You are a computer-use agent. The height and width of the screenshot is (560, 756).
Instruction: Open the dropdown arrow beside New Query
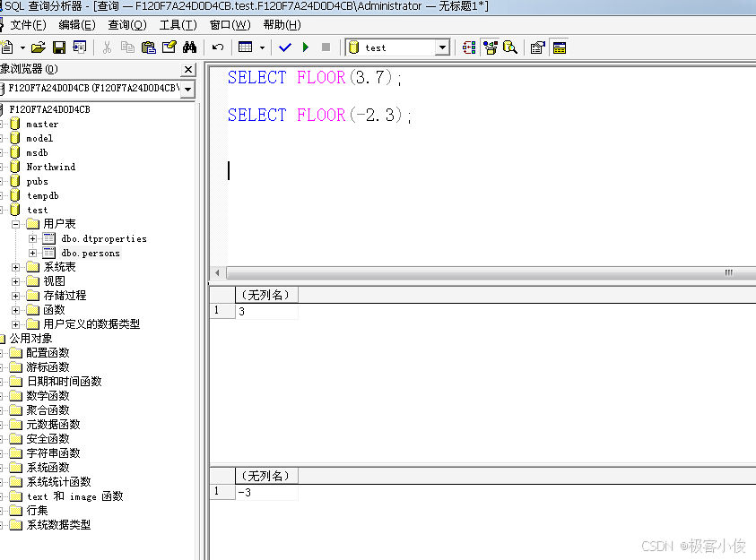click(x=22, y=47)
